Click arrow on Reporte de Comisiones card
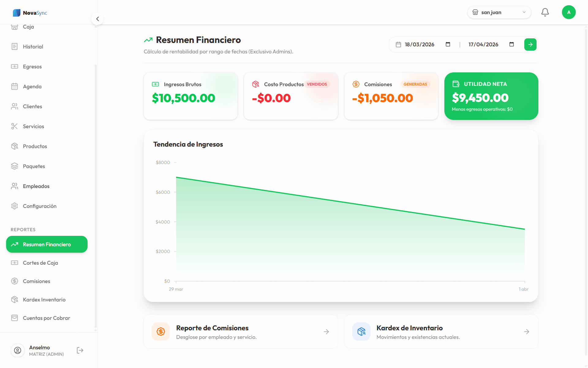This screenshot has width=588, height=368. [x=326, y=332]
